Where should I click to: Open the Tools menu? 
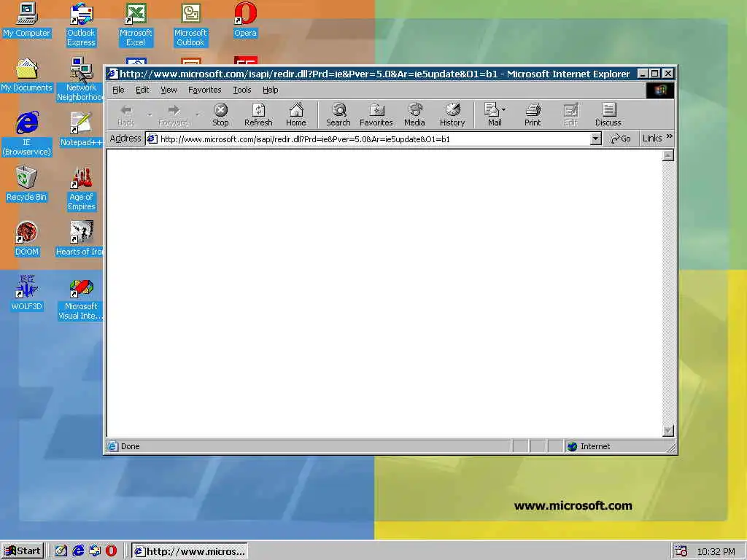coord(242,90)
